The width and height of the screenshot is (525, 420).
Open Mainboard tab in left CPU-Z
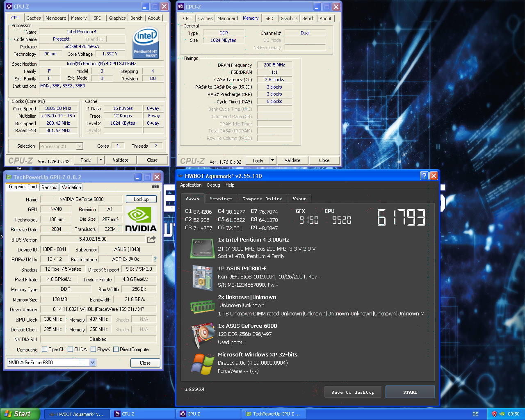(x=56, y=18)
